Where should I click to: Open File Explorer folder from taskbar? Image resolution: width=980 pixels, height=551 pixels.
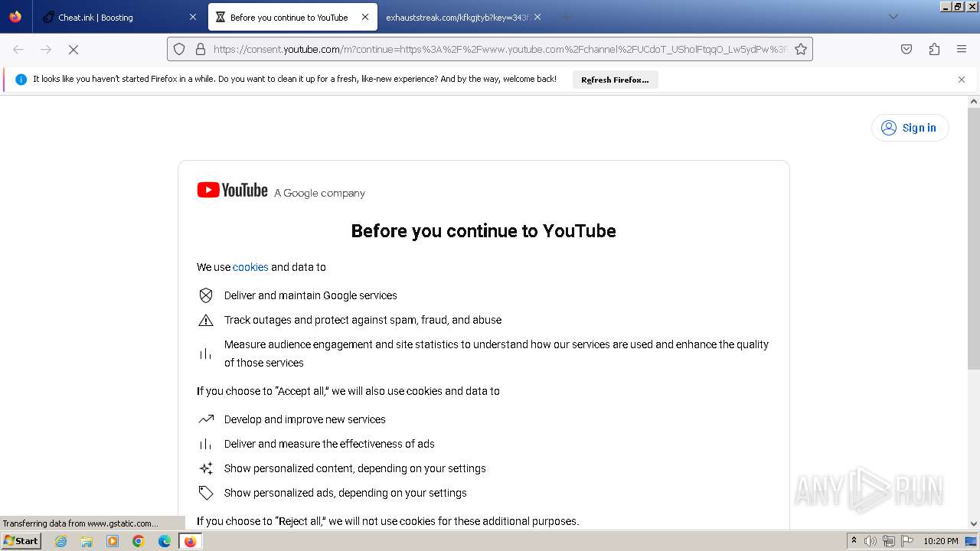pos(87,541)
